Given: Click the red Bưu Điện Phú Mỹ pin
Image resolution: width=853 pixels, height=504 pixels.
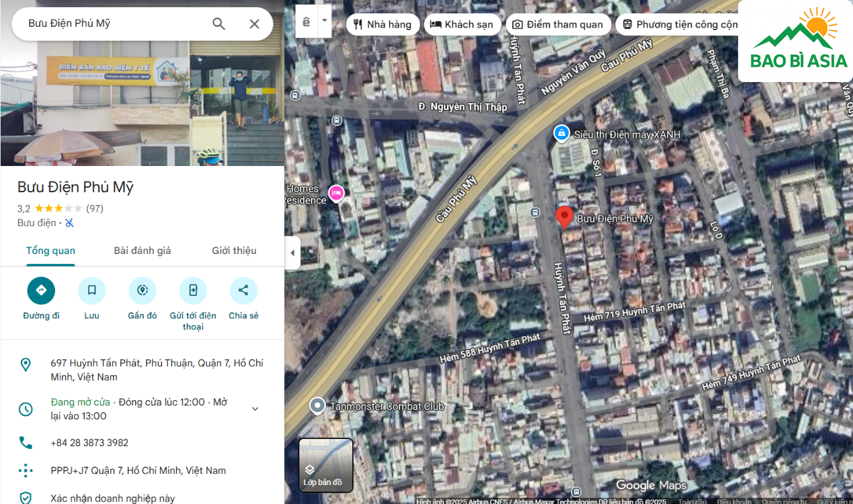Looking at the screenshot, I should tap(564, 217).
